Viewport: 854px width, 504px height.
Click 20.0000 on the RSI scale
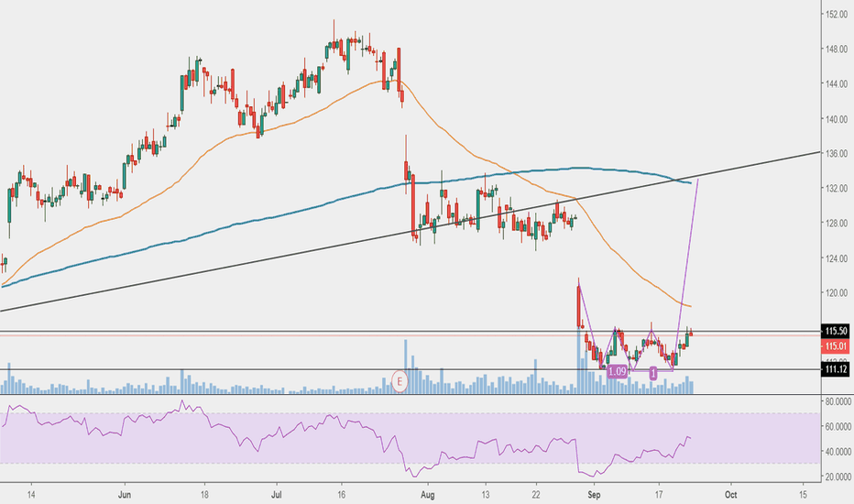point(838,477)
